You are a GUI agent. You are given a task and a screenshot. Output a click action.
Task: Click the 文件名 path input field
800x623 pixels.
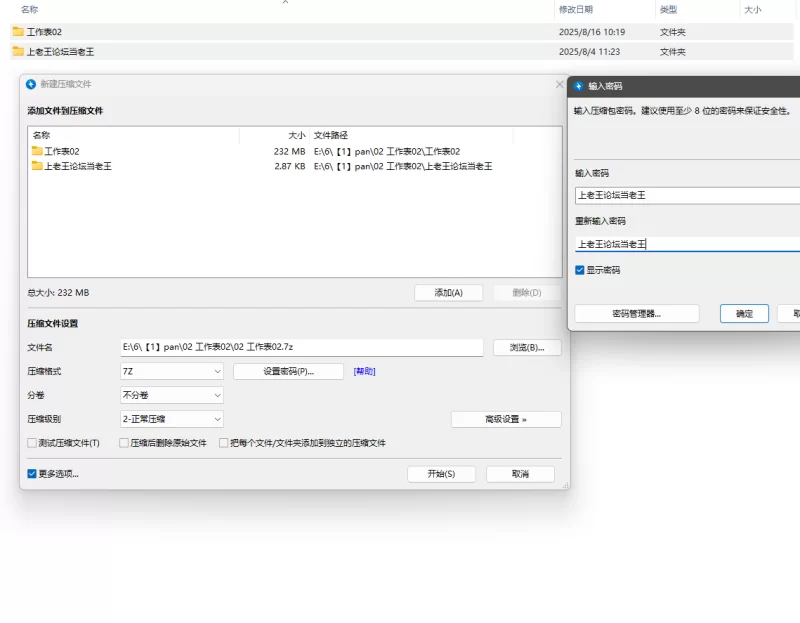coord(302,347)
